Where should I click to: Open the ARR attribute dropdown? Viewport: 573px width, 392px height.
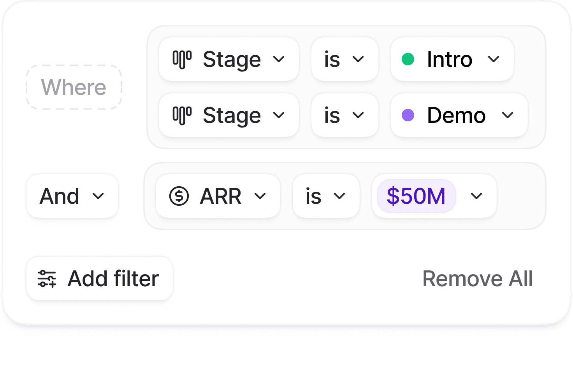coord(218,196)
